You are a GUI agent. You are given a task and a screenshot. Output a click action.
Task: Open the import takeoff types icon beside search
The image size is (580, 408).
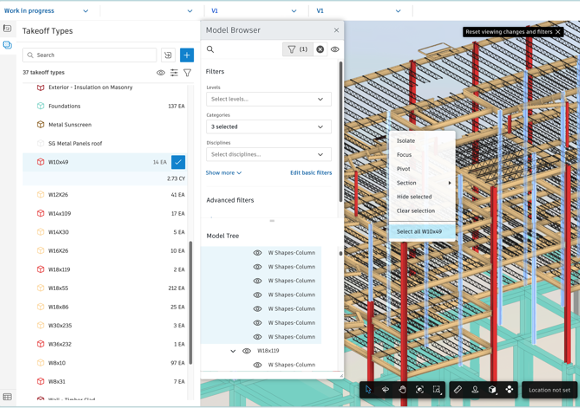click(x=168, y=55)
